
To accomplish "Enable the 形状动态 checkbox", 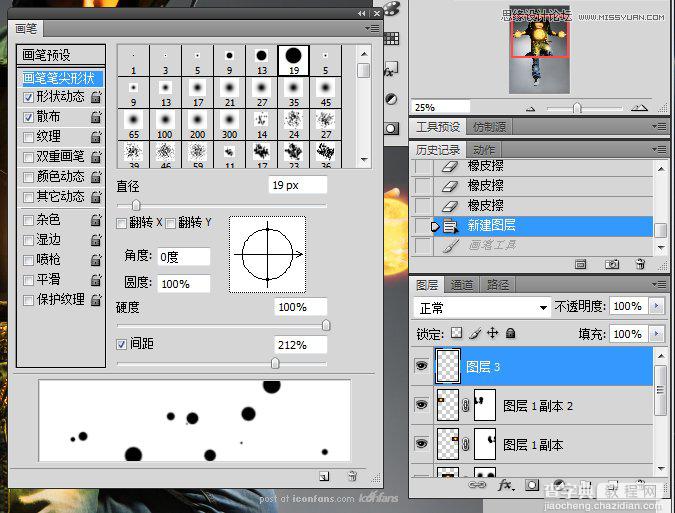I will point(28,97).
